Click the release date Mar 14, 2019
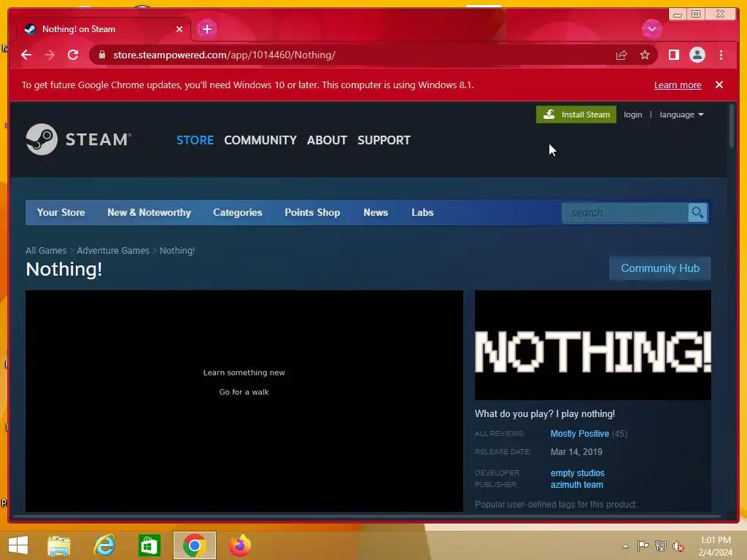This screenshot has width=747, height=560. click(x=576, y=452)
